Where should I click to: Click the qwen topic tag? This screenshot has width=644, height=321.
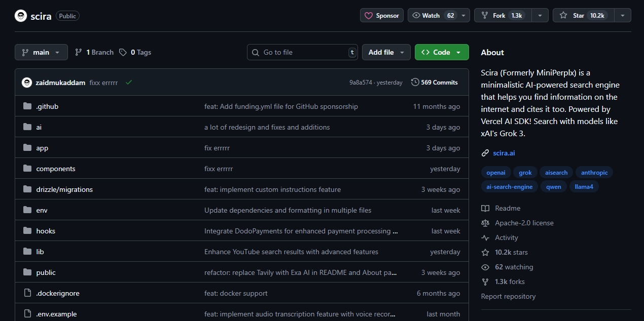point(554,187)
